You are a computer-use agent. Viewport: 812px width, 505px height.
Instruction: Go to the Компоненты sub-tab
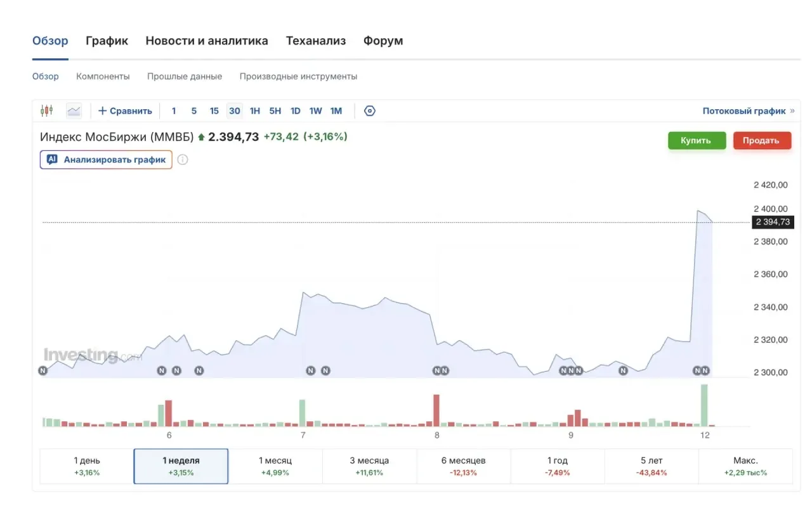(103, 76)
